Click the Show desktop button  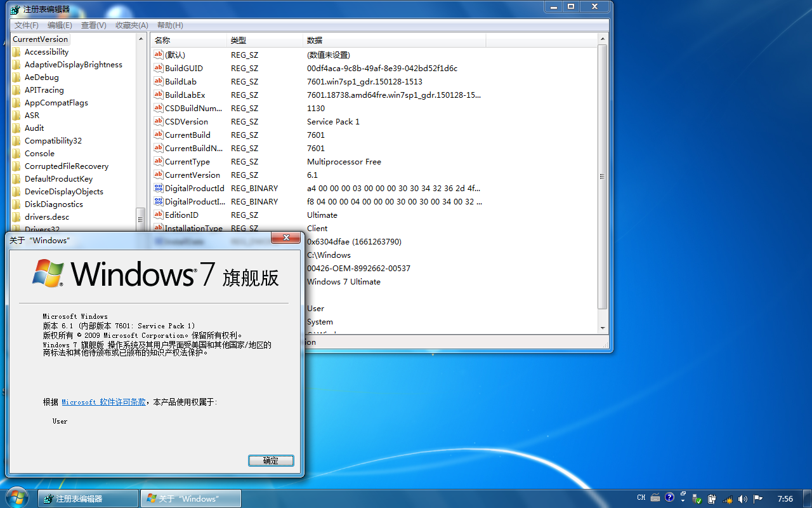click(x=808, y=498)
